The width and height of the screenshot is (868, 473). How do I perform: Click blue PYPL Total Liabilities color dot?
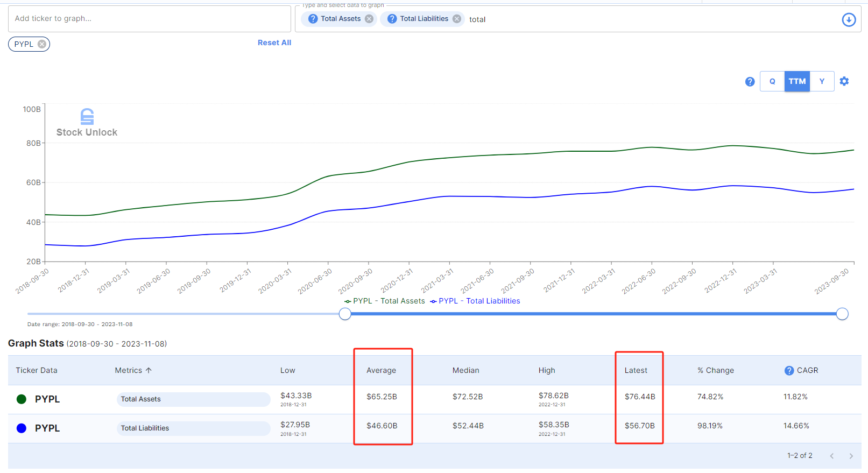[22, 428]
